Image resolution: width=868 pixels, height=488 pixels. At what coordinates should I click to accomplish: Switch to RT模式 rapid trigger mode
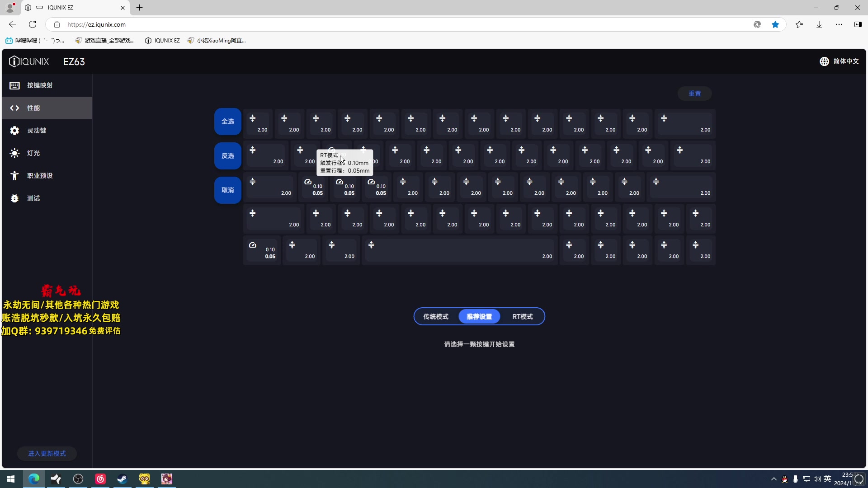523,317
